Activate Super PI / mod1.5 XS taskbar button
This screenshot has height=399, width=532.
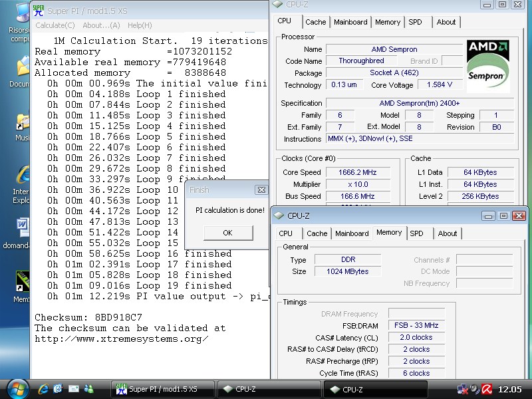[x=162, y=389]
